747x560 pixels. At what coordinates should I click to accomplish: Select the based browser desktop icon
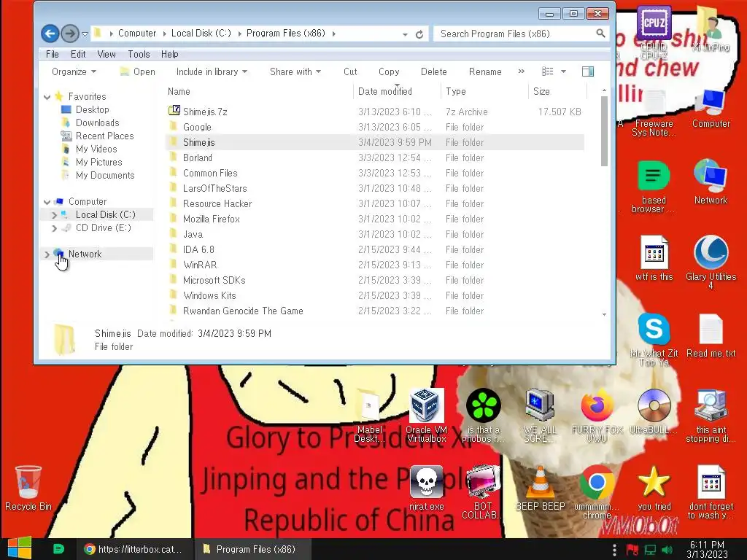[653, 187]
